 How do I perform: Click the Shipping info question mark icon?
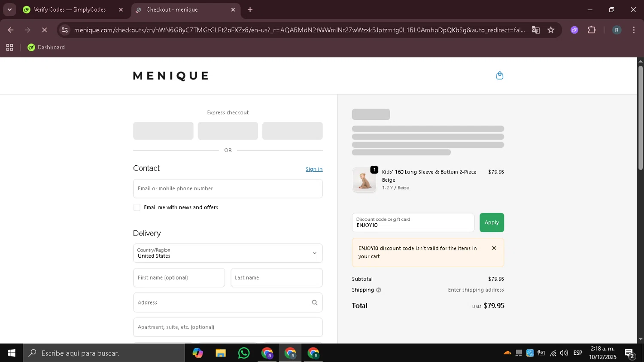click(379, 290)
